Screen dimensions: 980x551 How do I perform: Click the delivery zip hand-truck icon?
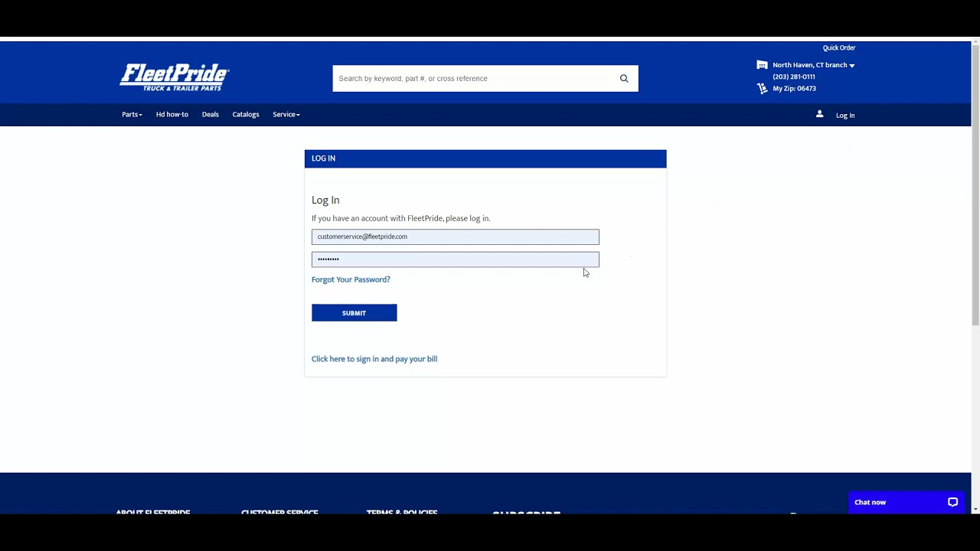(x=762, y=88)
